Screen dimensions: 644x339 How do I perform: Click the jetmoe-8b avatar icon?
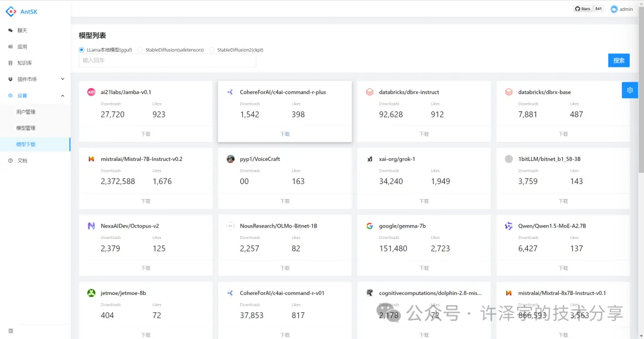point(91,293)
